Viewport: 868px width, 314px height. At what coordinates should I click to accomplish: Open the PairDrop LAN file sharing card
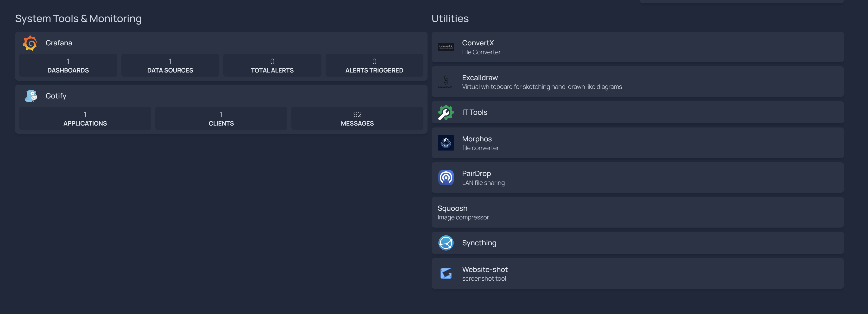click(637, 177)
